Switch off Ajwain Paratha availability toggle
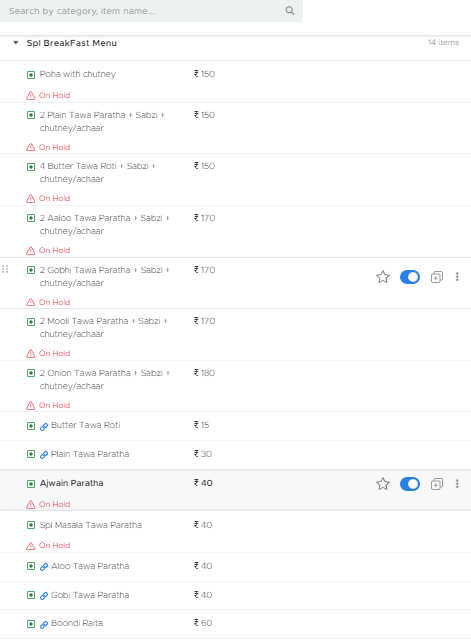 point(410,484)
